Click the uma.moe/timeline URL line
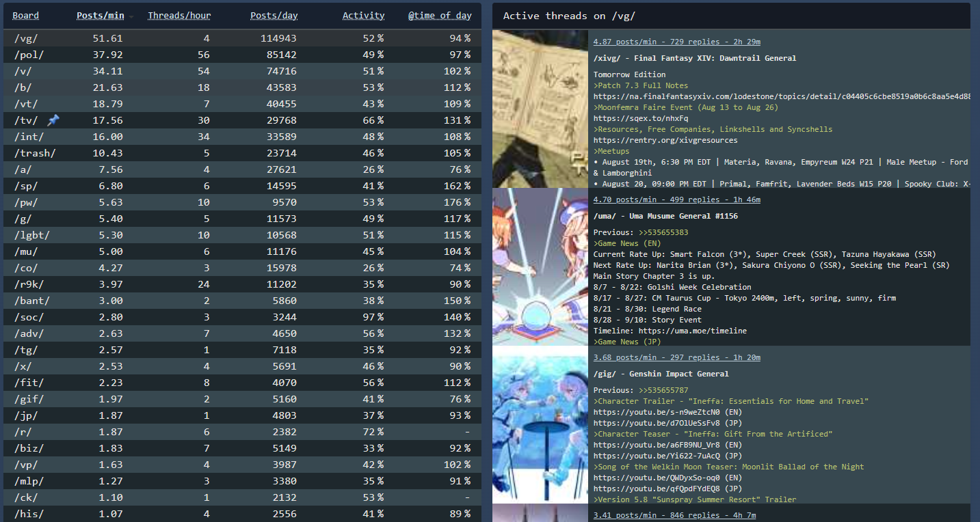Screen dimensions: 980x522 pyautogui.click(x=670, y=331)
